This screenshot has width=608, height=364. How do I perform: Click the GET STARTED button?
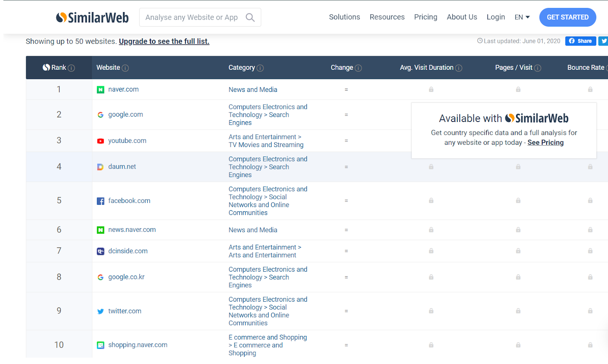[567, 17]
